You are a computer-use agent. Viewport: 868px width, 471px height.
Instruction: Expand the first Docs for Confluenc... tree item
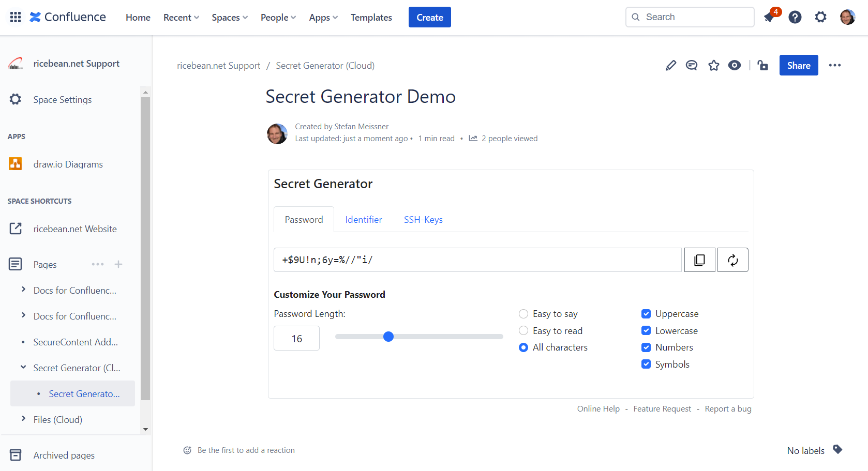23,290
